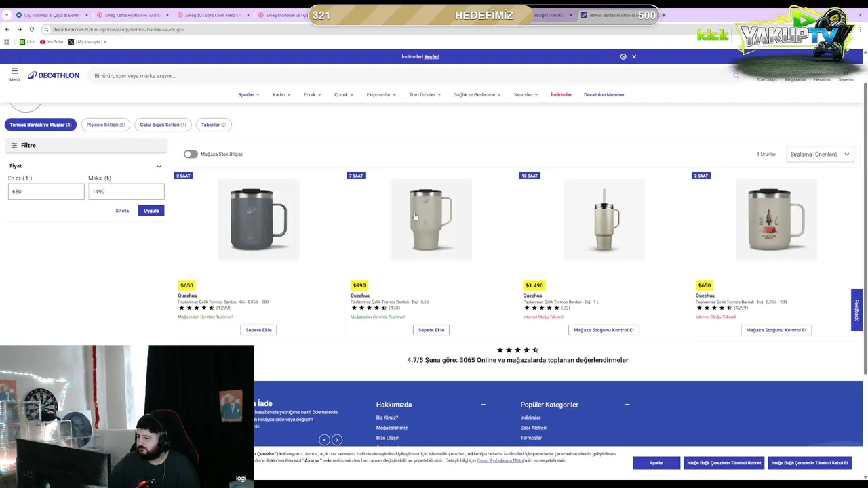Collapse the Hakkımızda footer section
Image resolution: width=868 pixels, height=488 pixels.
[483, 405]
